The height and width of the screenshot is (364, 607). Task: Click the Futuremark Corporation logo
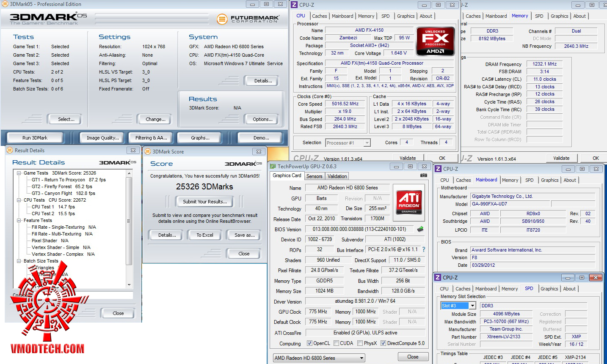[x=248, y=19]
